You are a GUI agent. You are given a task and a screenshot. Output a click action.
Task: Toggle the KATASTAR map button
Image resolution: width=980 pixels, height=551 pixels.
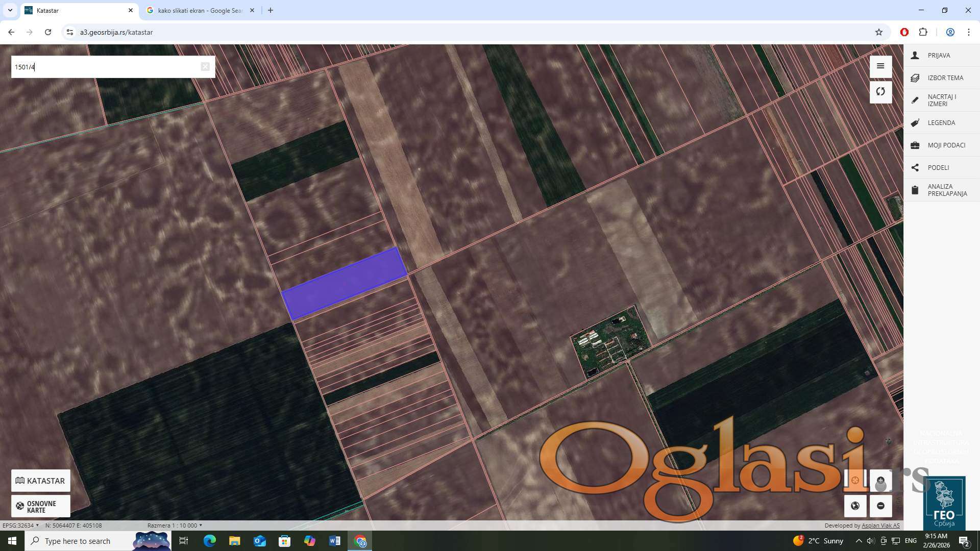click(41, 481)
